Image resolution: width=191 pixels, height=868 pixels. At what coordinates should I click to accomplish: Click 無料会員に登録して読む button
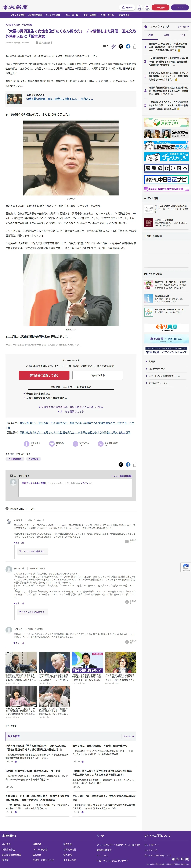coord(44,375)
